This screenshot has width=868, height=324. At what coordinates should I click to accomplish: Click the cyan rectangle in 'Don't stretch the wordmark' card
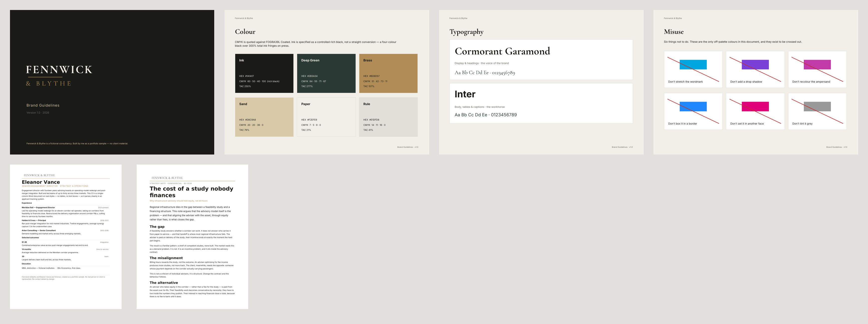click(693, 65)
